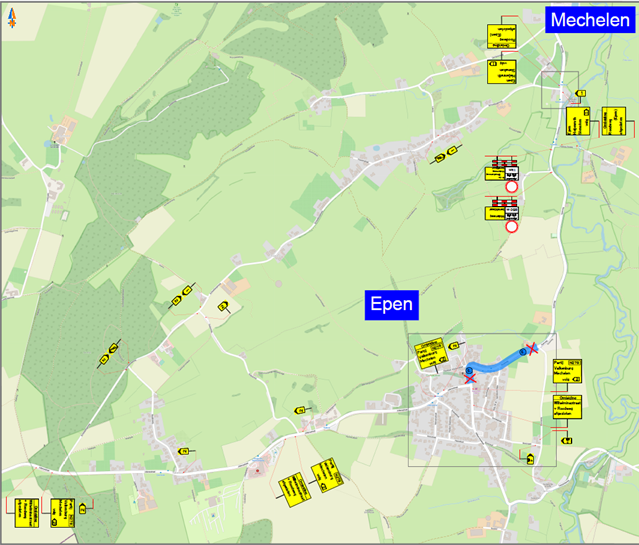Click the north arrow compass icon

[12, 15]
